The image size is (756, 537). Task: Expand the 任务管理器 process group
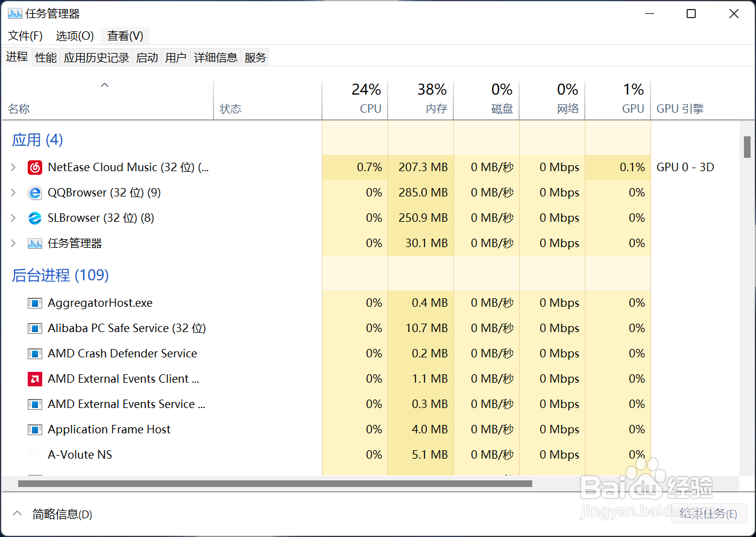click(x=13, y=243)
